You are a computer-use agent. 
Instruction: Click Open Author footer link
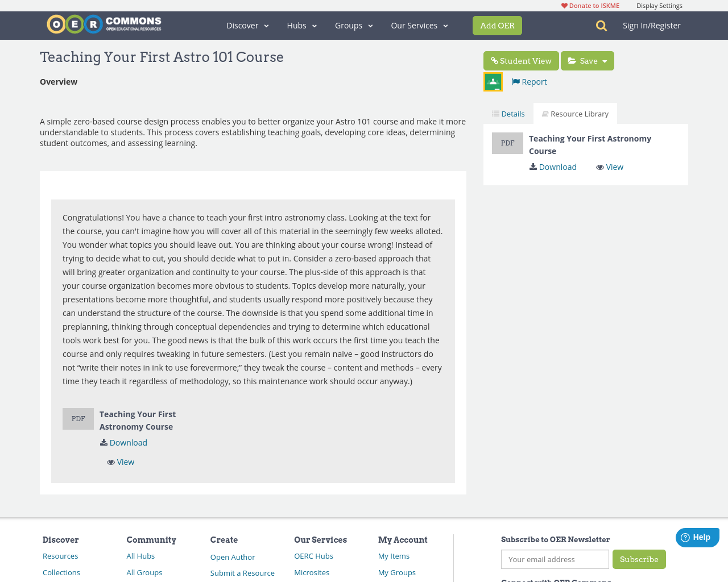pos(233,557)
